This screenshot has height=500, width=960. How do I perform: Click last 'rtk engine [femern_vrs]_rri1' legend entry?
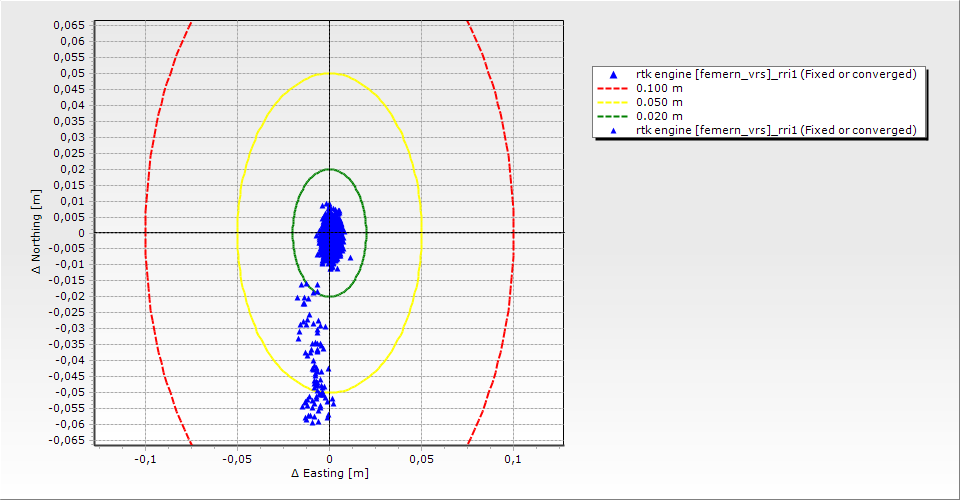point(776,130)
